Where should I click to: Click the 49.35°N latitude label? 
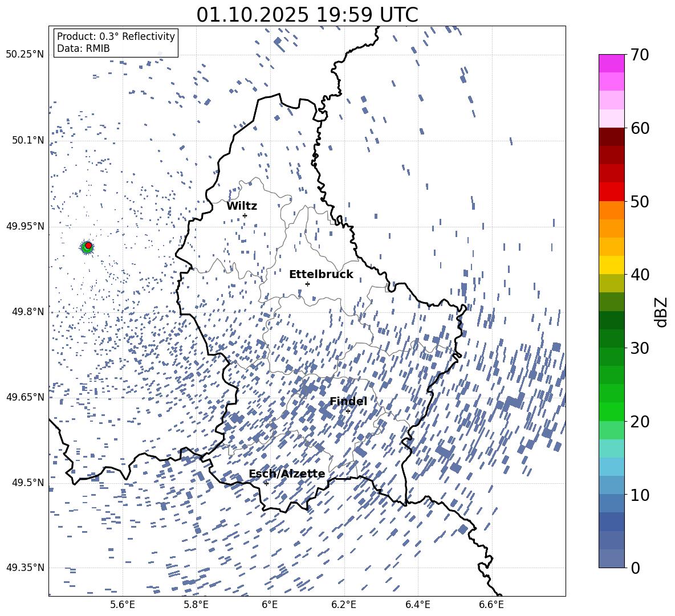pyautogui.click(x=25, y=568)
